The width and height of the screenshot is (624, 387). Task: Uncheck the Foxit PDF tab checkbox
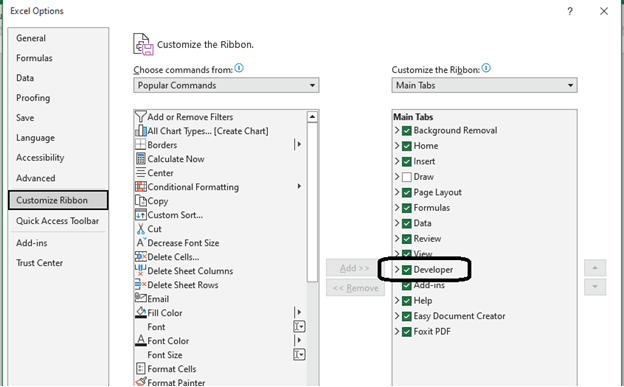406,332
